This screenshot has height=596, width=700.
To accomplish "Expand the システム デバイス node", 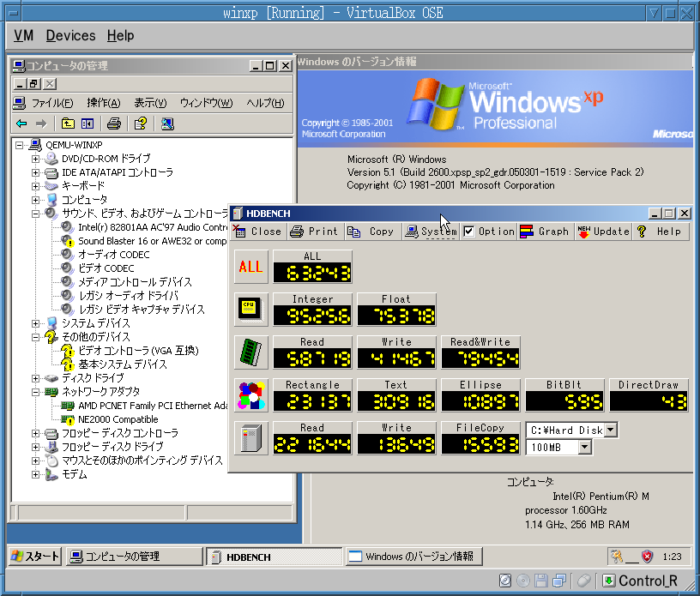I will pos(35,323).
